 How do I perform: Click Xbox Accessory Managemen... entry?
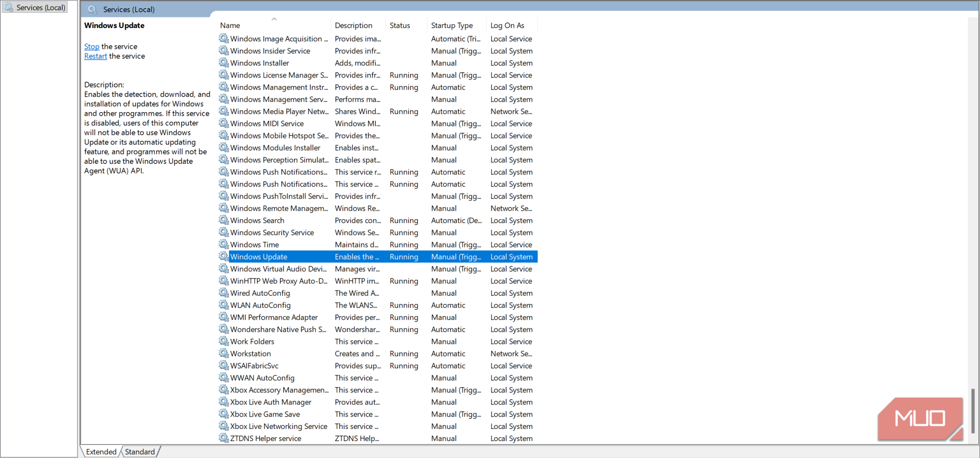pyautogui.click(x=279, y=390)
